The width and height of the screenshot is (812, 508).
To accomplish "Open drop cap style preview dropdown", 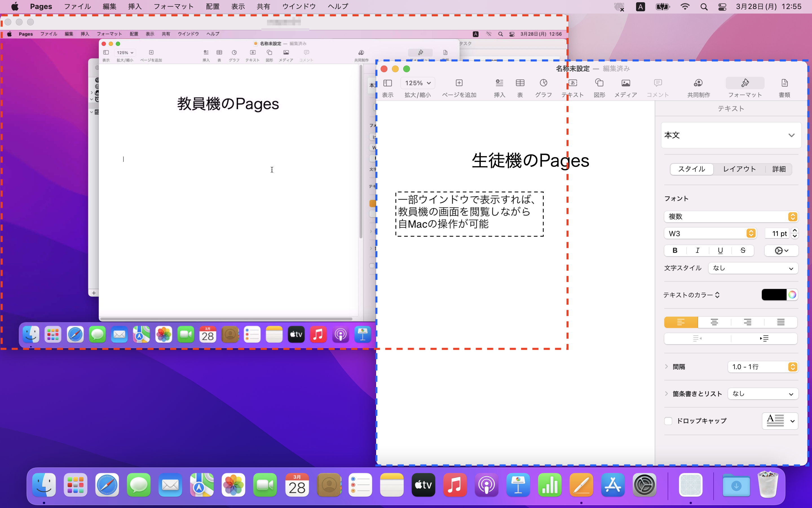I will coord(780,421).
